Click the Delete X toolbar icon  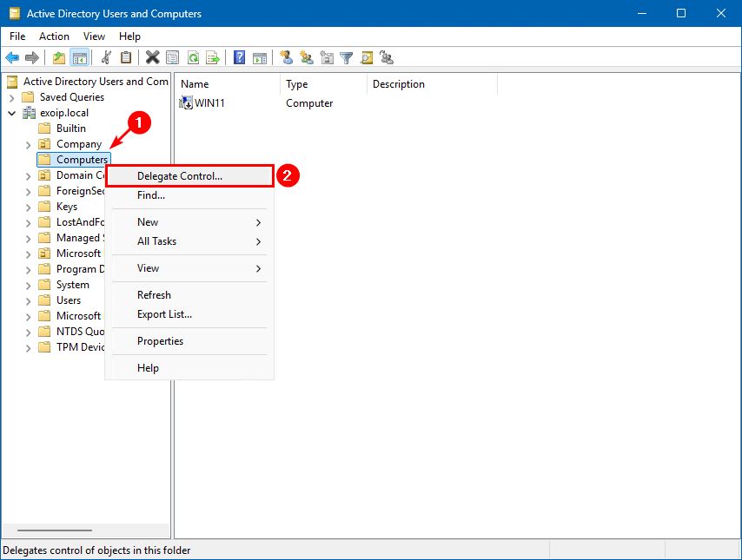pyautogui.click(x=152, y=58)
